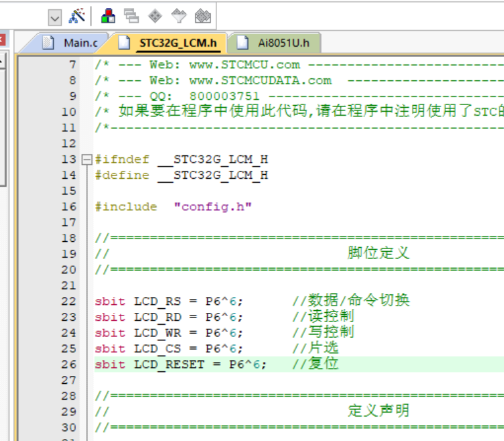This screenshot has width=504, height=441.
Task: Open the Ai8051U.h tab
Action: click(x=276, y=43)
